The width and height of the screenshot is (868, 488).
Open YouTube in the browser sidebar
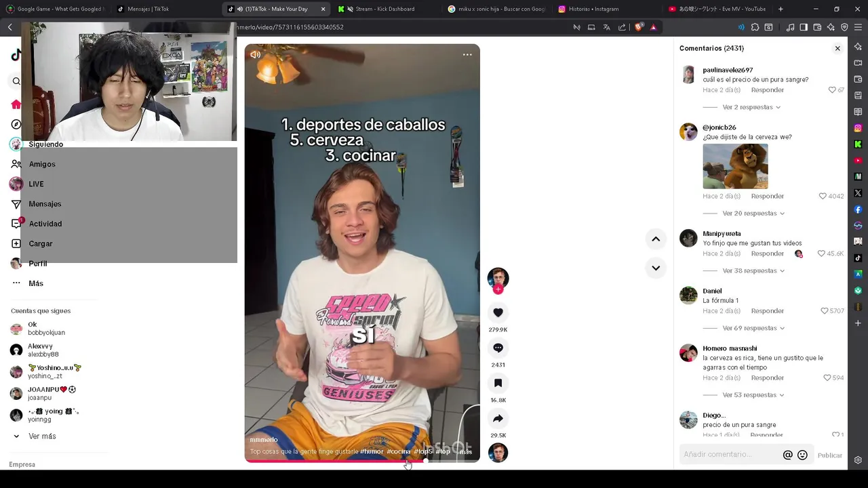pos(858,161)
